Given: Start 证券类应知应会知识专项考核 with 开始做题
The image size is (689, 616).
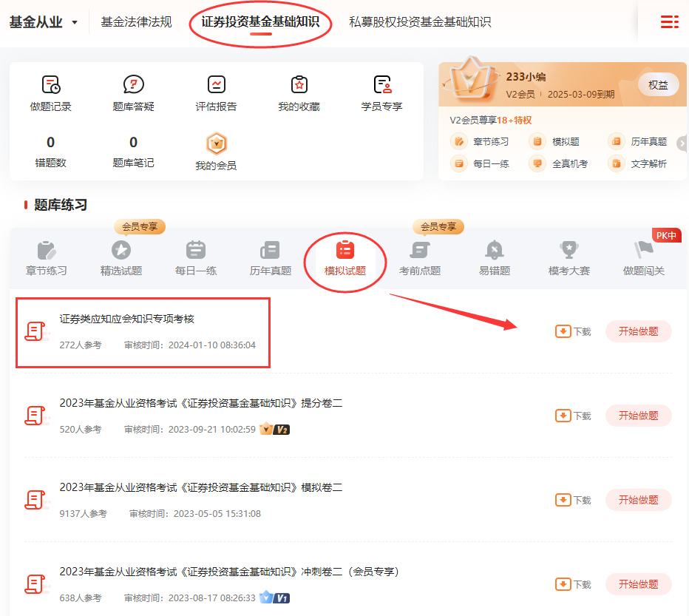Looking at the screenshot, I should click(x=639, y=331).
